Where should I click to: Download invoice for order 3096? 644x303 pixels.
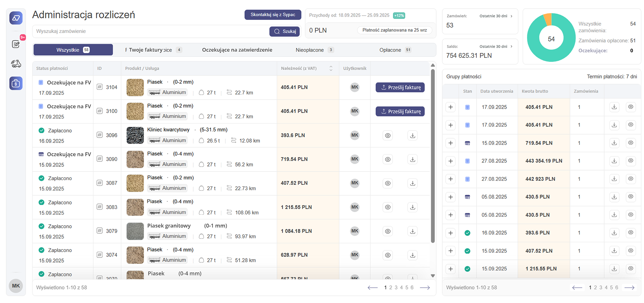(x=412, y=136)
